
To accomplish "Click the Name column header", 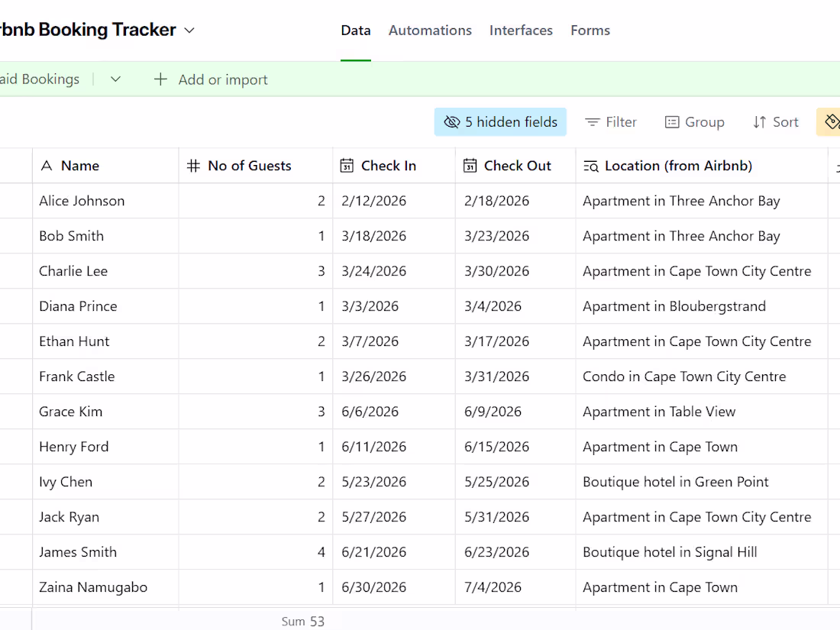I will 105,166.
